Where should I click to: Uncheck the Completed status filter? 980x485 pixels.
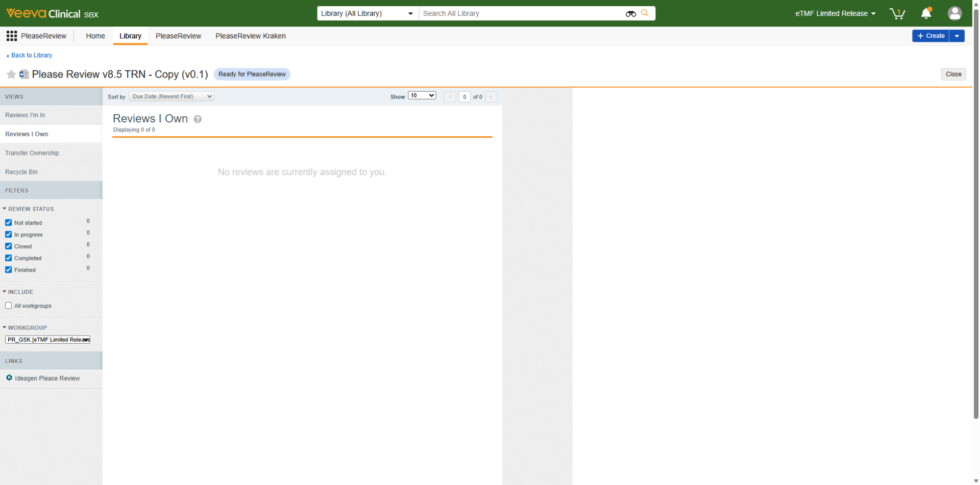[9, 258]
